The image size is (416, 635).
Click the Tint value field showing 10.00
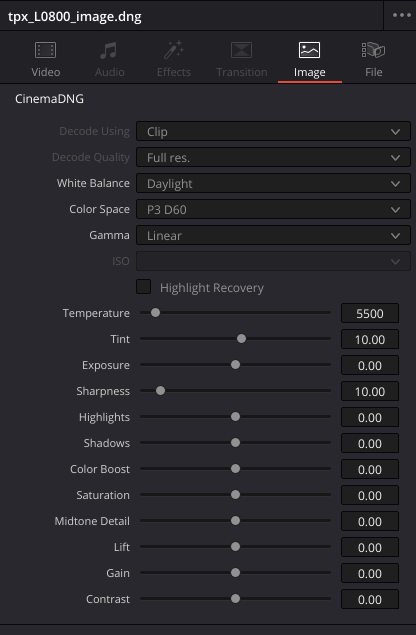[x=370, y=339]
